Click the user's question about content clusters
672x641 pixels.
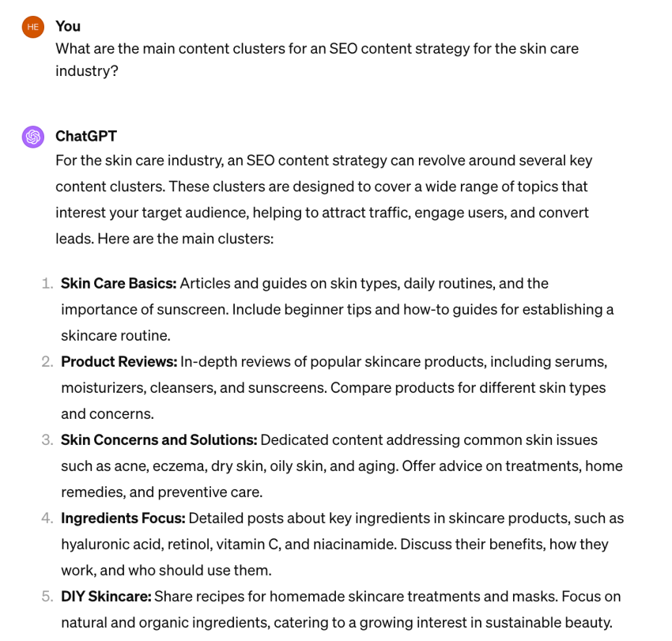point(317,59)
